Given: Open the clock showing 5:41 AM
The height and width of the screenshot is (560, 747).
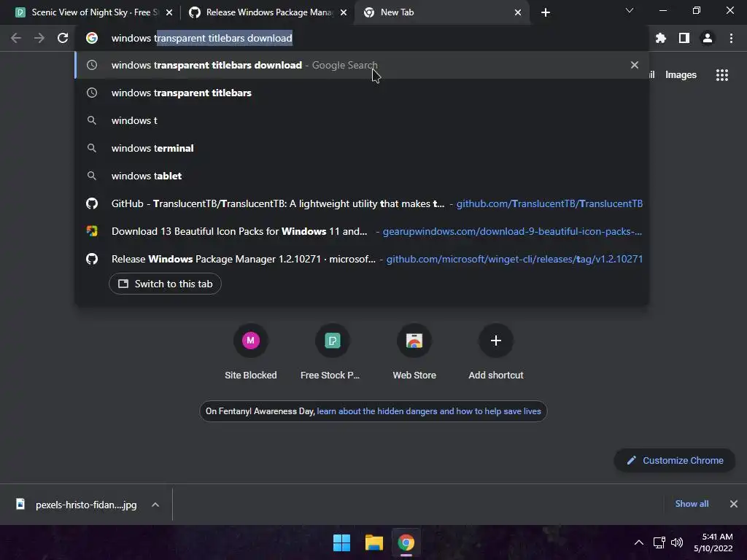Looking at the screenshot, I should pyautogui.click(x=713, y=542).
